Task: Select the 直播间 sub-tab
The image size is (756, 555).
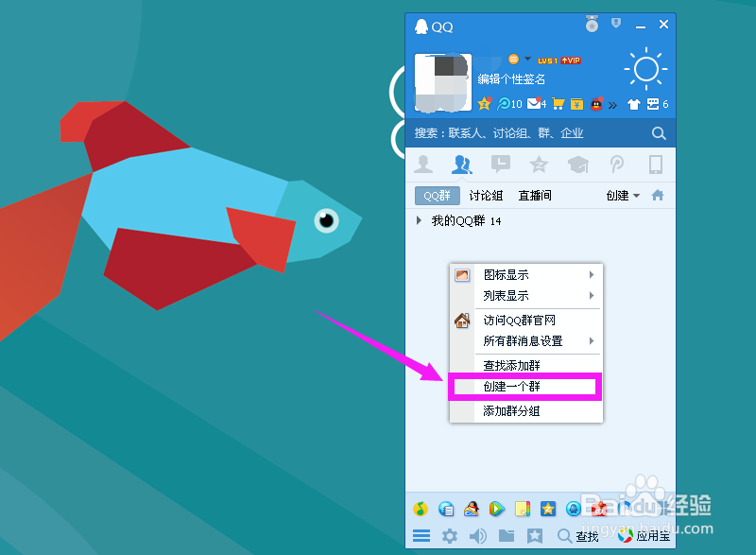Action: tap(535, 196)
